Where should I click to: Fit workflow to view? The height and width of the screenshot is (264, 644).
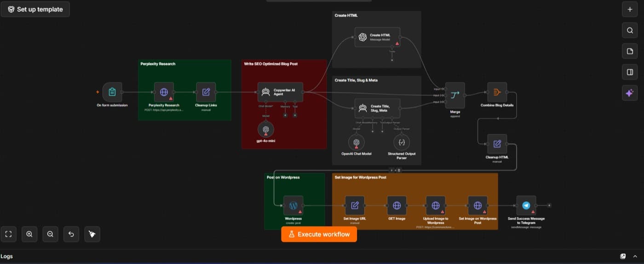pos(8,234)
